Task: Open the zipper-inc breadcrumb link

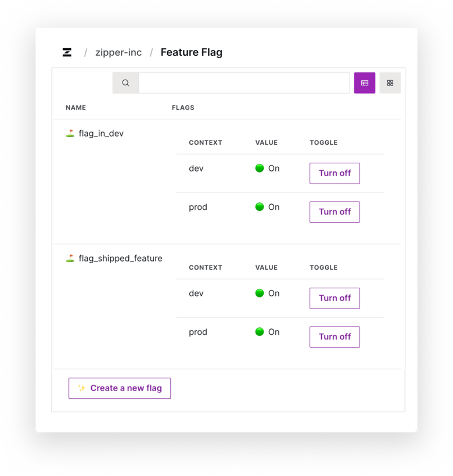Action: [118, 52]
